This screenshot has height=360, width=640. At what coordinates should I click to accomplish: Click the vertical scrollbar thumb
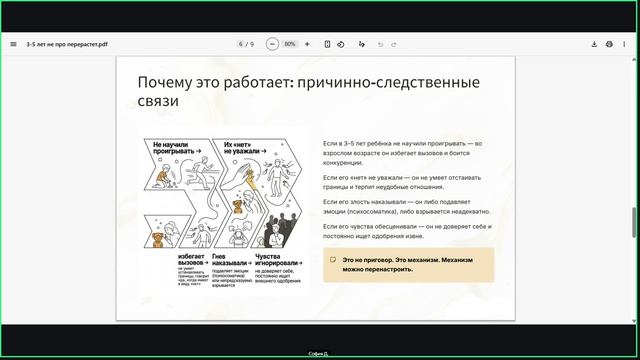point(634,222)
